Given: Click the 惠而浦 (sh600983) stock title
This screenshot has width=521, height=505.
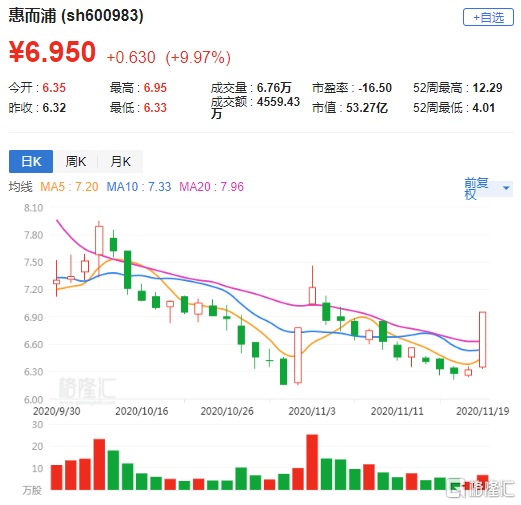Looking at the screenshot, I should tap(76, 16).
